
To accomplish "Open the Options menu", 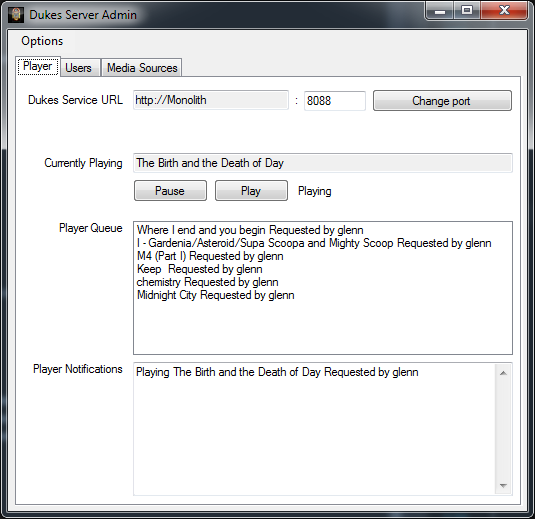I will (42, 41).
